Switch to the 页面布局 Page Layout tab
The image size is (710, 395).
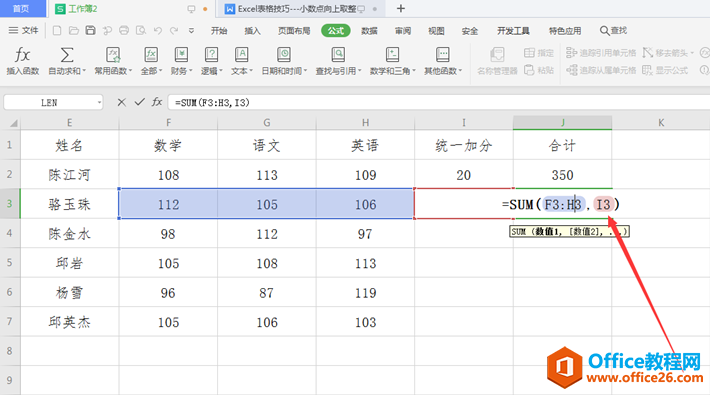click(x=294, y=31)
